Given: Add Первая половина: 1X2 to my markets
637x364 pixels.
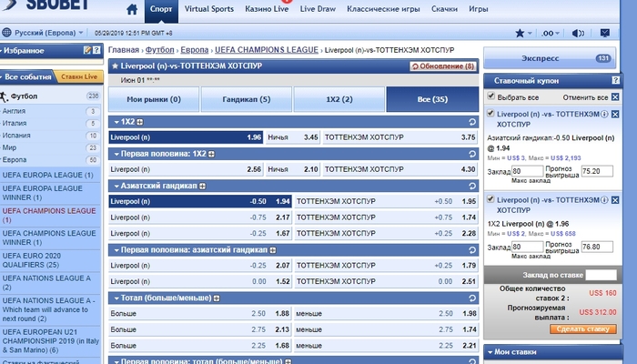Looking at the screenshot, I should pos(211,154).
